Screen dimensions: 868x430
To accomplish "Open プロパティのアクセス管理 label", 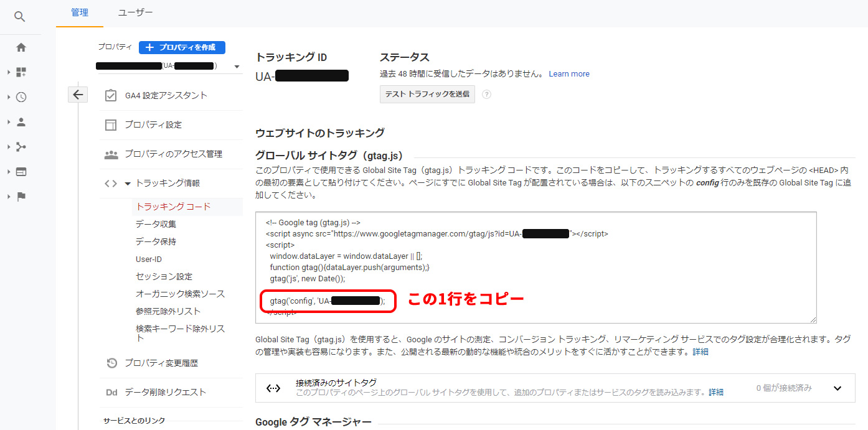I will tap(173, 154).
